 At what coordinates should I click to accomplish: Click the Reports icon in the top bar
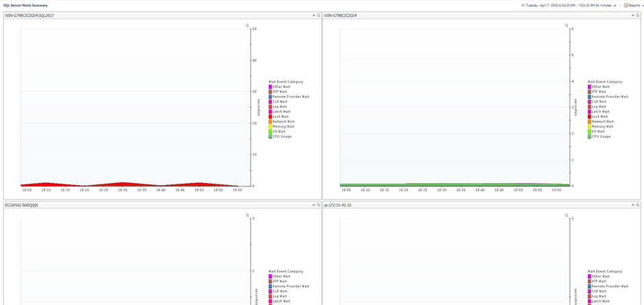click(626, 5)
